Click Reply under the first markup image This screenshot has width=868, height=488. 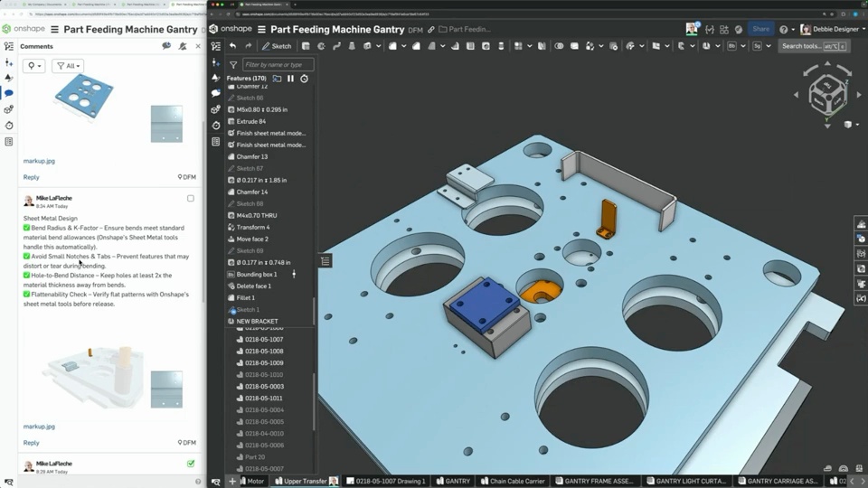point(32,177)
